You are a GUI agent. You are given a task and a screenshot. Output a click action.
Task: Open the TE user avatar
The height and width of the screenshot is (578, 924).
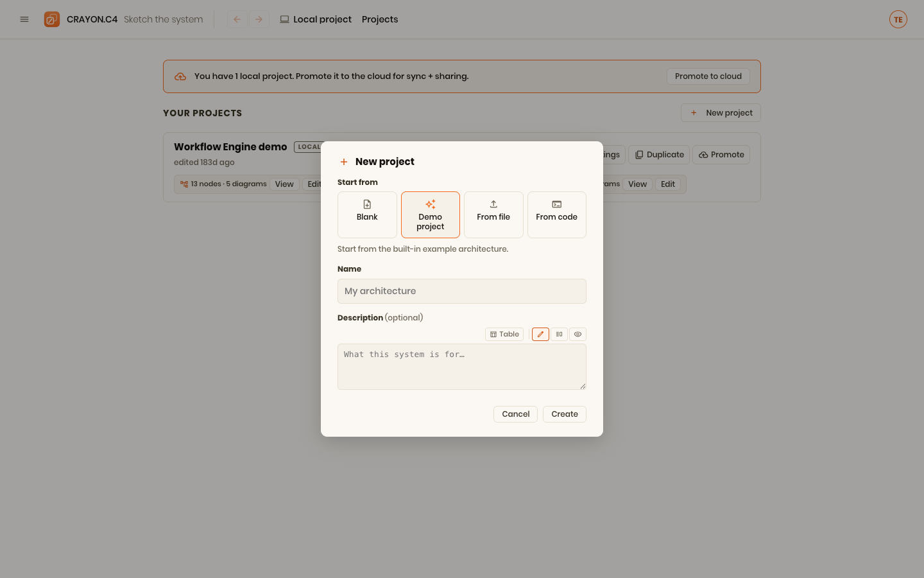[x=898, y=19]
